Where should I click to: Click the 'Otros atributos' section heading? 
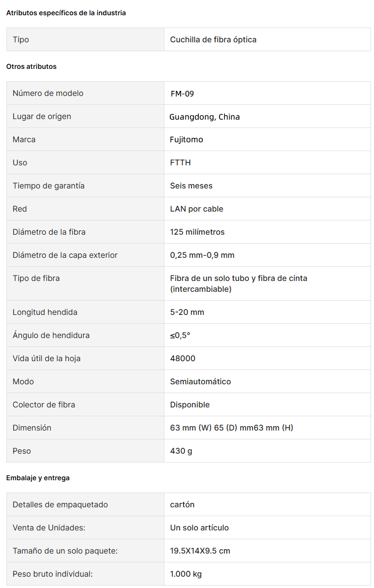31,67
